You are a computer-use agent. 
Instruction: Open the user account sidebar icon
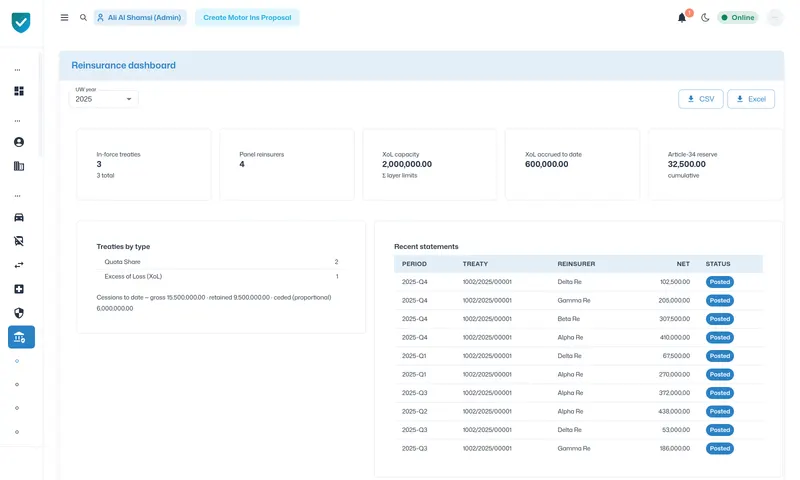pyautogui.click(x=19, y=142)
